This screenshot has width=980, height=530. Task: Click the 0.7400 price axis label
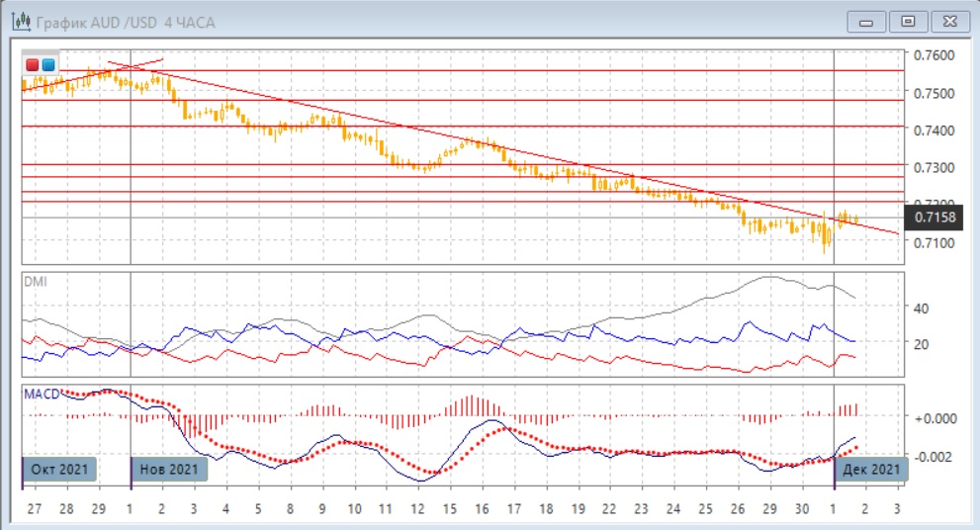(x=935, y=131)
